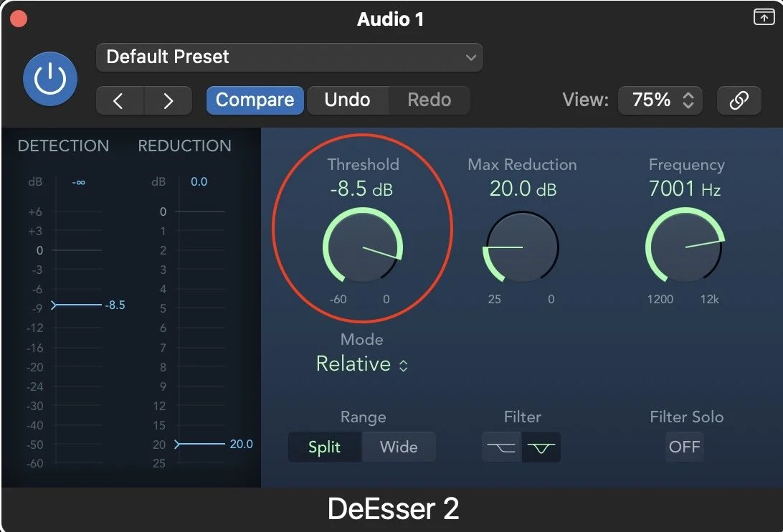
Task: Open the Mode Relative dropdown
Action: 362,364
